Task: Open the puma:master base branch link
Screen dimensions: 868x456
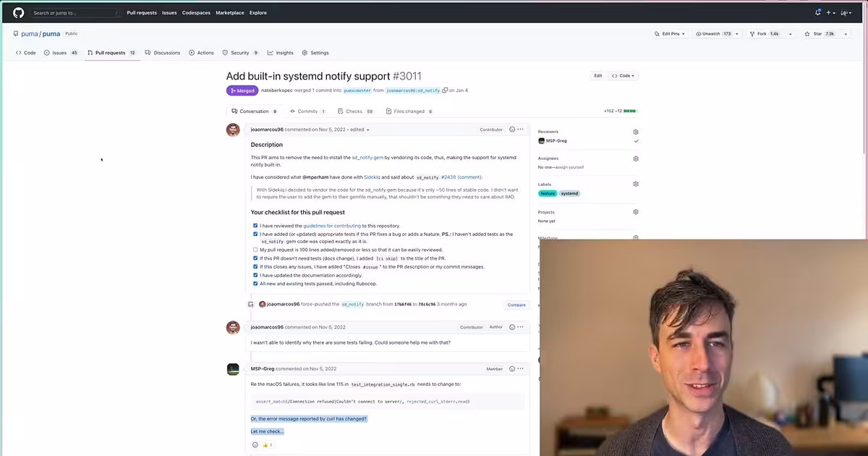Action: click(357, 90)
